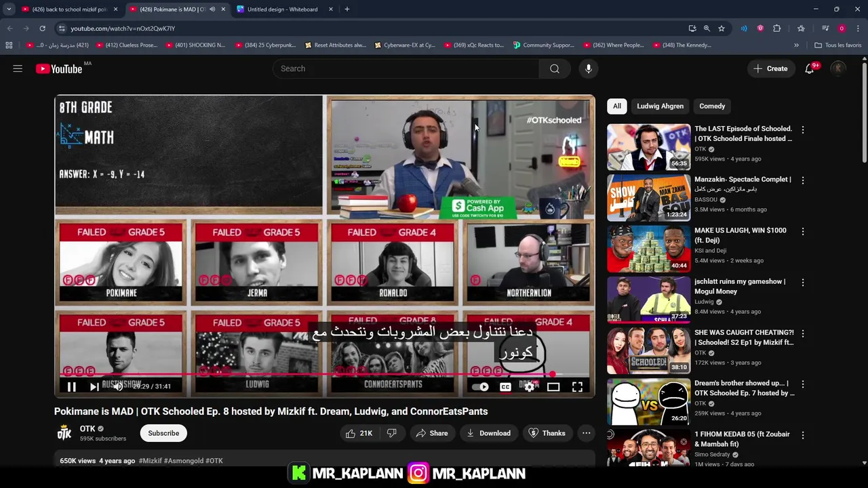Skip to the next video
This screenshot has height=488, width=868.
click(94, 386)
